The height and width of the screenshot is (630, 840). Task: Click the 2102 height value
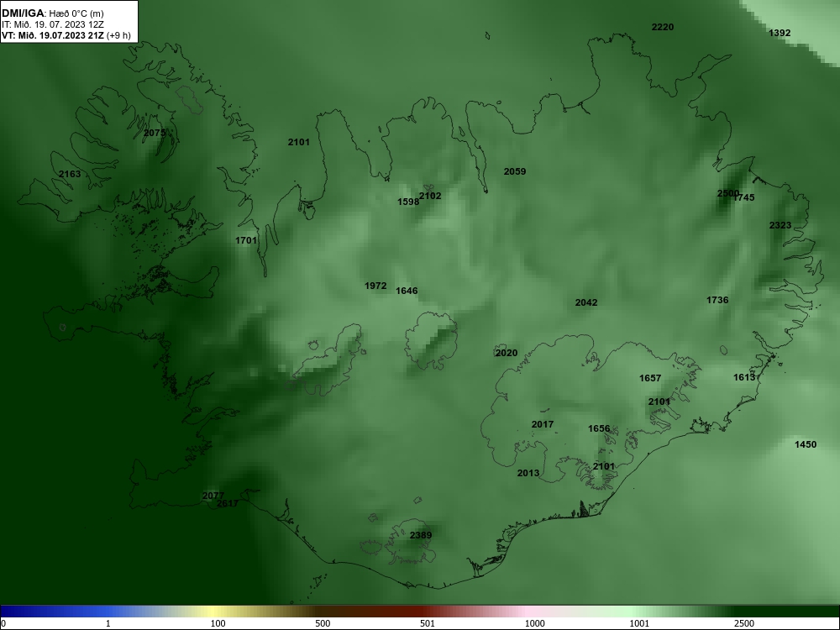pos(430,196)
